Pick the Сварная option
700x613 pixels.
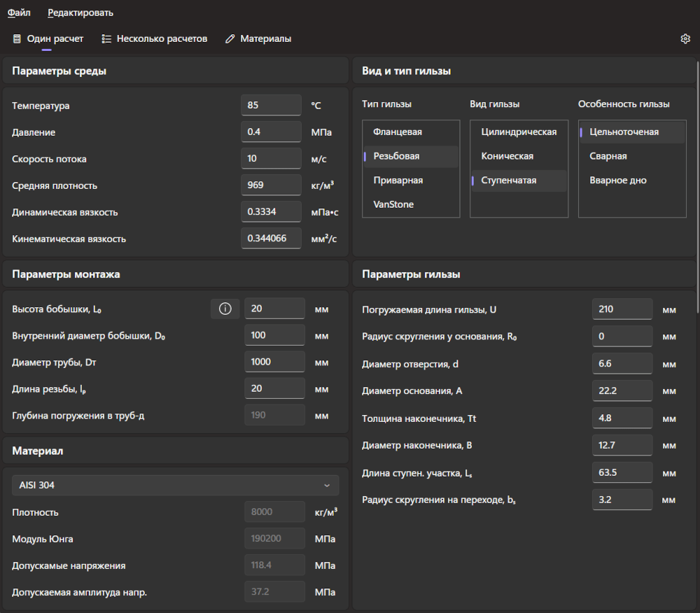[632, 156]
